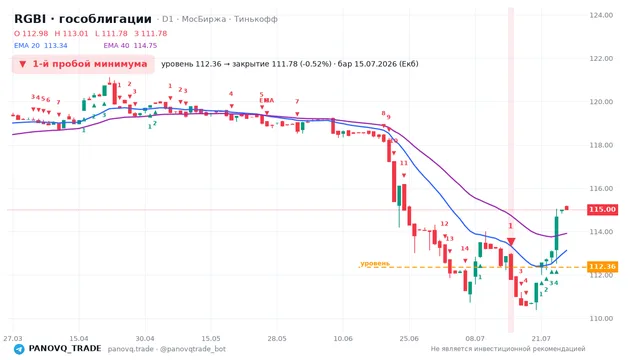
Task: Click the 114.00 price axis label
Action: (601, 231)
